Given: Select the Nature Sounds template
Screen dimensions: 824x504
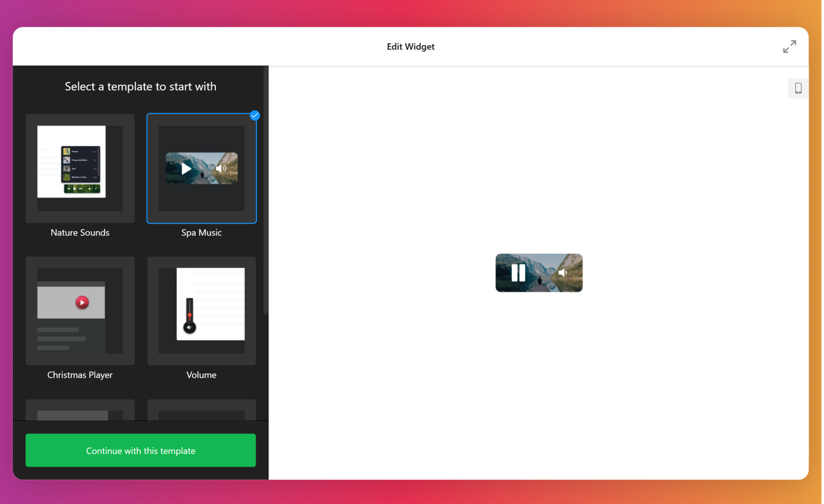Looking at the screenshot, I should pyautogui.click(x=79, y=169).
